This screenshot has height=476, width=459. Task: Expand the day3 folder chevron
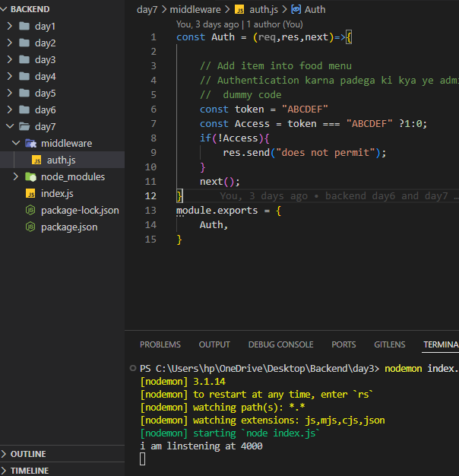[x=10, y=59]
